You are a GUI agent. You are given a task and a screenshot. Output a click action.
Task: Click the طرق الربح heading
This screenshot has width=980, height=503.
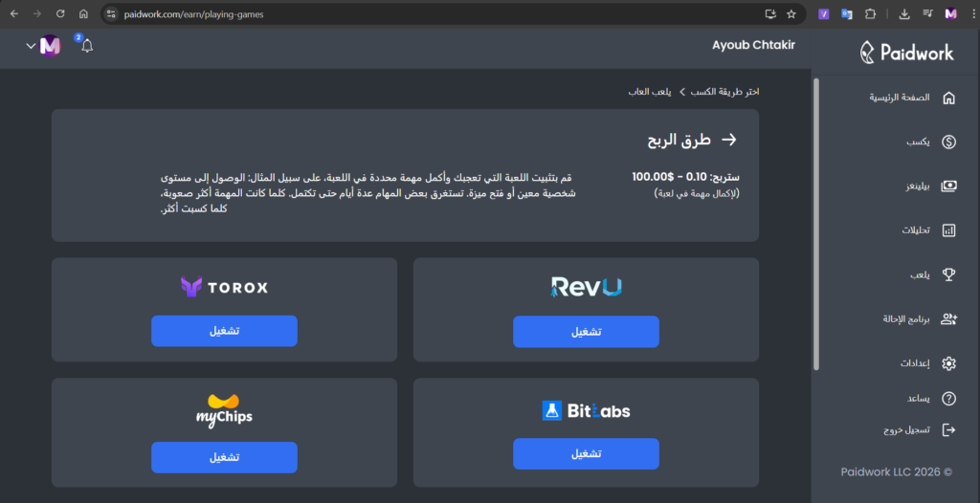(679, 140)
